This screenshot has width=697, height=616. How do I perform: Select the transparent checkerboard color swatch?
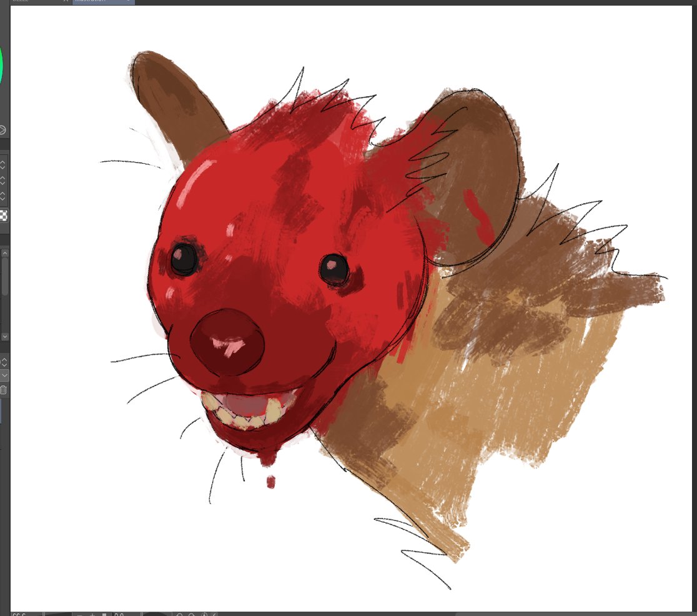coord(4,216)
